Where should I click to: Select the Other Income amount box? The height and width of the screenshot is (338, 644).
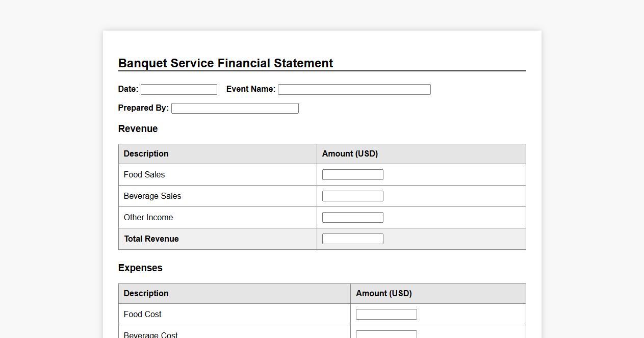[352, 218]
